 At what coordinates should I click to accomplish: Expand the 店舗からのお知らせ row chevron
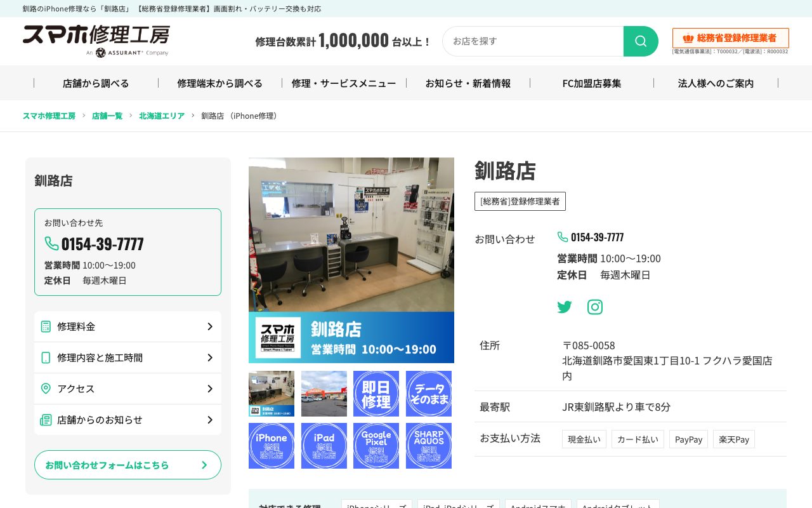coord(210,420)
